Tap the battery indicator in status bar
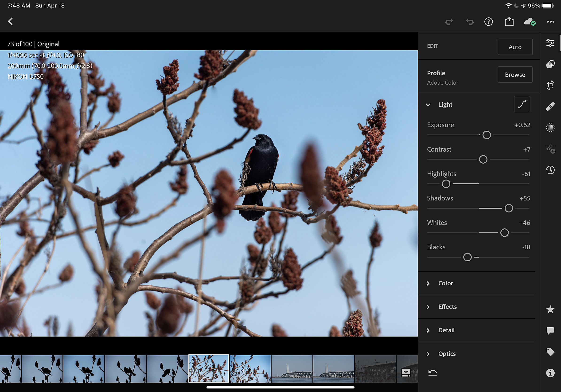561x392 pixels. (x=548, y=6)
